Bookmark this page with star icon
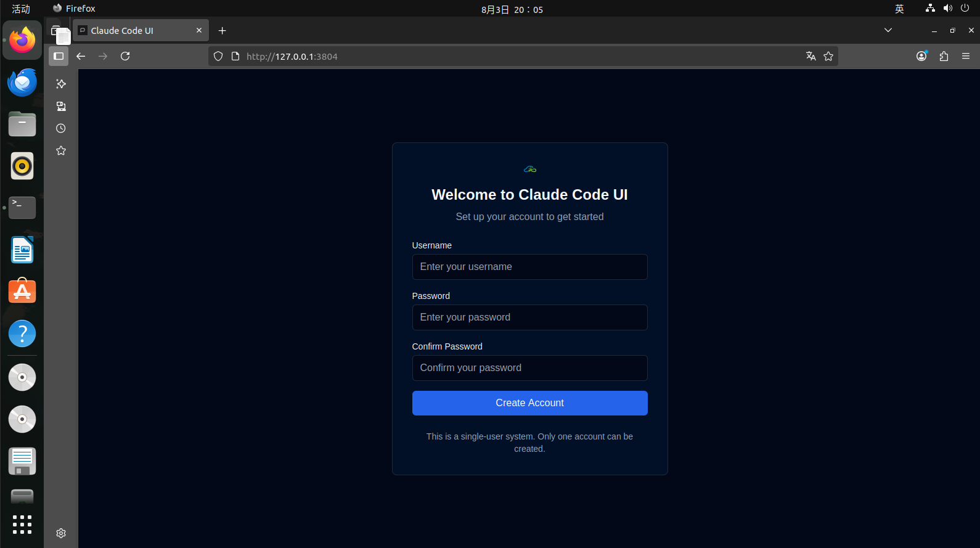 828,56
